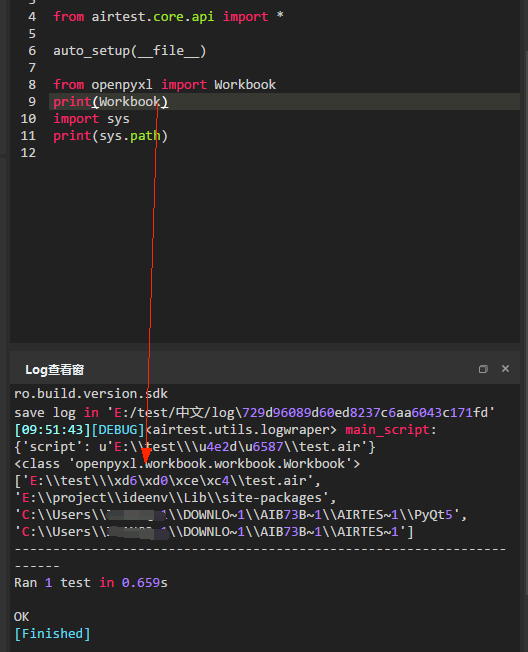Float the Log查看窗 panel with the restore icon
528x652 pixels.
point(483,369)
